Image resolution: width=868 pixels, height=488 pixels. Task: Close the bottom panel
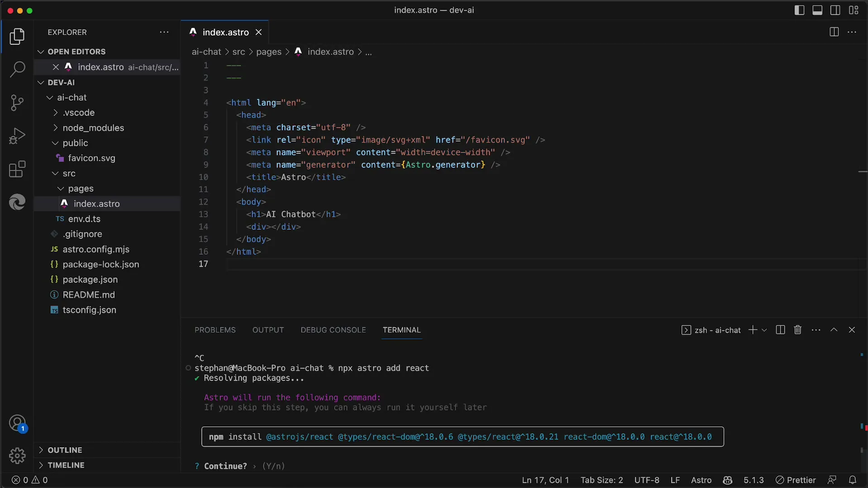(852, 330)
